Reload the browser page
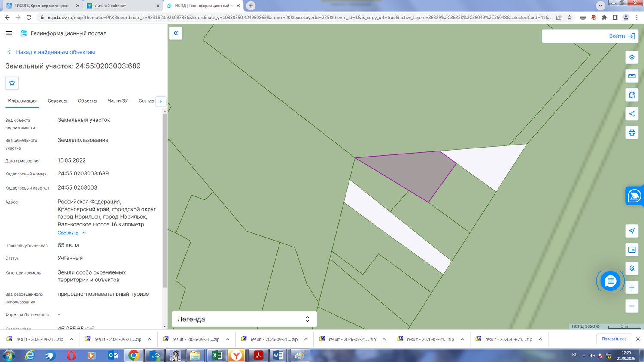644x362 pixels. [29, 18]
